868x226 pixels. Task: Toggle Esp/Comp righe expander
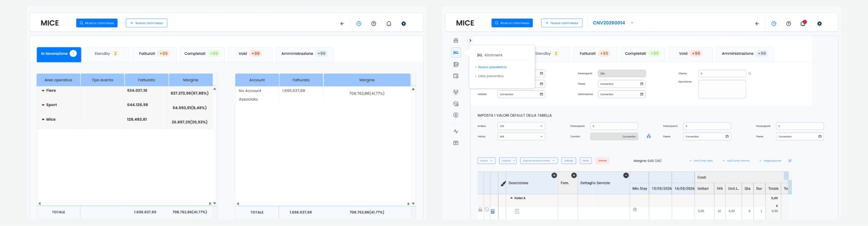[701, 161]
